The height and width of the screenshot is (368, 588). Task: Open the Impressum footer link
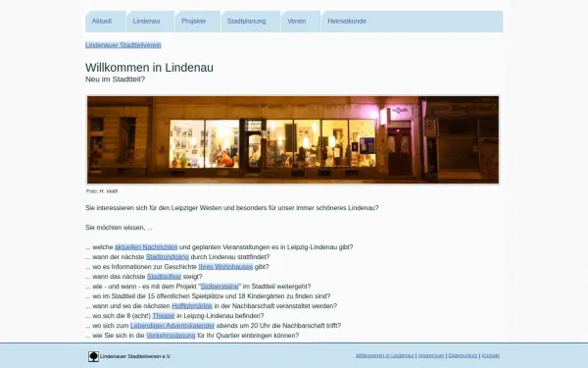[431, 355]
